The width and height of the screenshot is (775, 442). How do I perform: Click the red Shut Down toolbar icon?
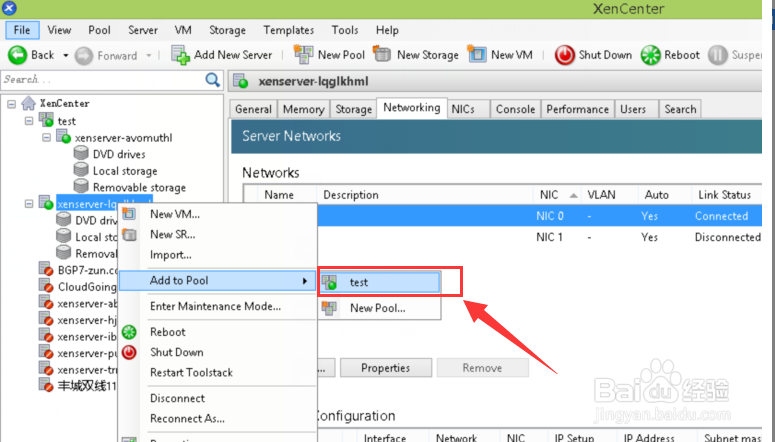click(x=564, y=55)
